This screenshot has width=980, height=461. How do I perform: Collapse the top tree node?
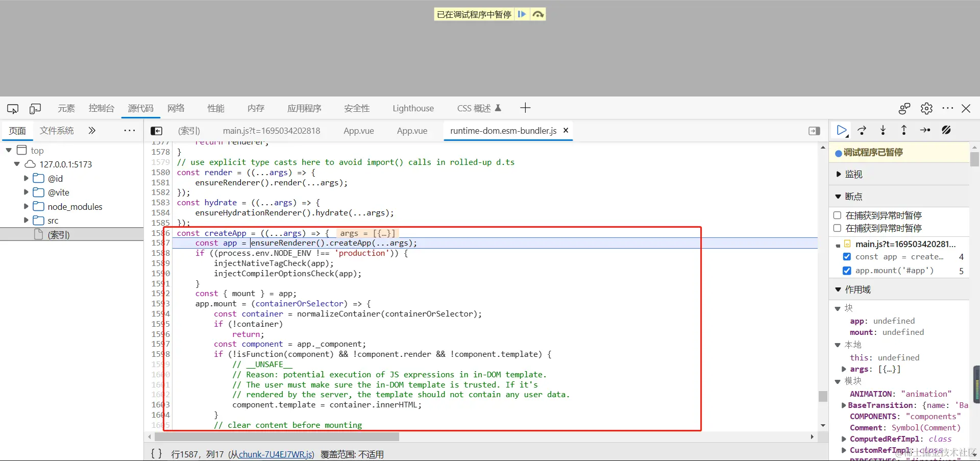(x=9, y=150)
